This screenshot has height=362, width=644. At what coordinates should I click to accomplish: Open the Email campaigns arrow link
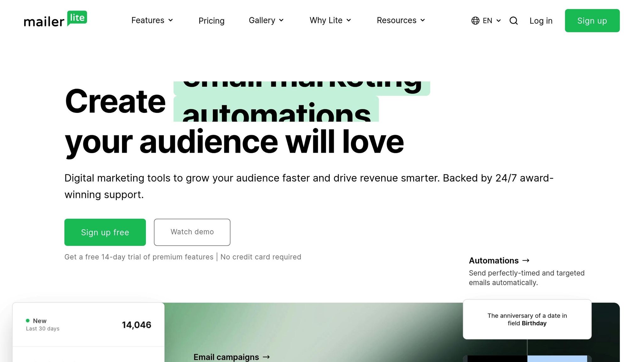[232, 357]
